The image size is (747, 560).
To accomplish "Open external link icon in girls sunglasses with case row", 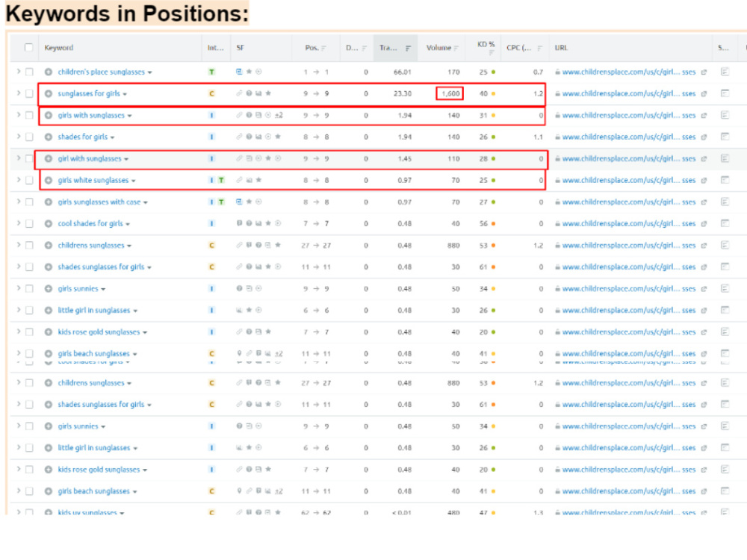I will pyautogui.click(x=704, y=202).
